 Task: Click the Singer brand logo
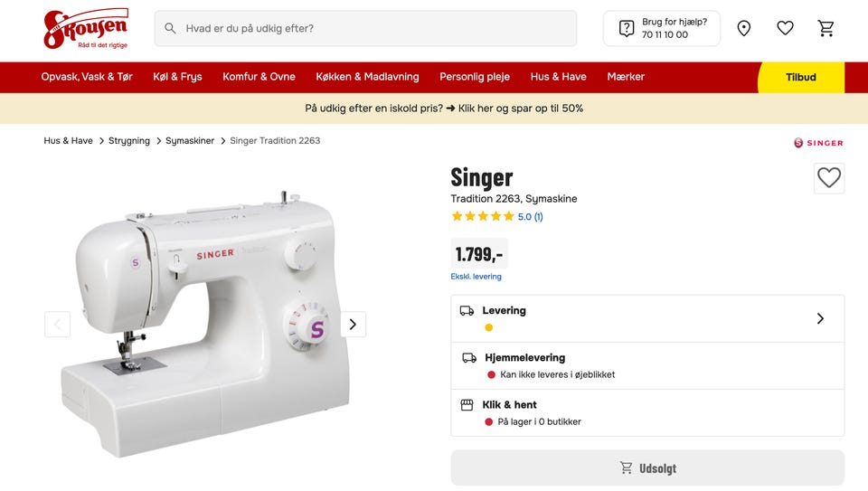pyautogui.click(x=818, y=143)
